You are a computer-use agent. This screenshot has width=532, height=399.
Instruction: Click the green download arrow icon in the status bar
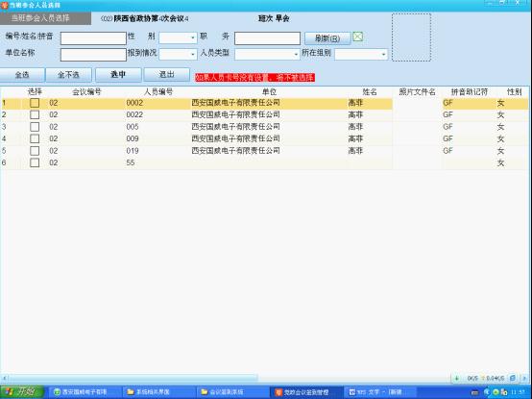(457, 378)
